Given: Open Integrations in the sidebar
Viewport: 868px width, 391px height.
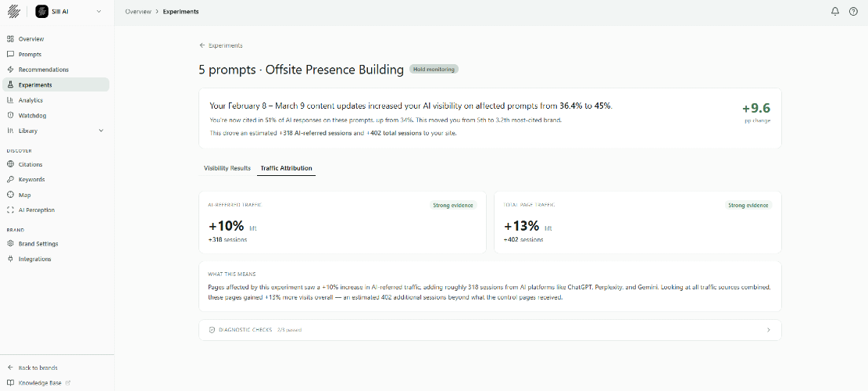Looking at the screenshot, I should 34,259.
